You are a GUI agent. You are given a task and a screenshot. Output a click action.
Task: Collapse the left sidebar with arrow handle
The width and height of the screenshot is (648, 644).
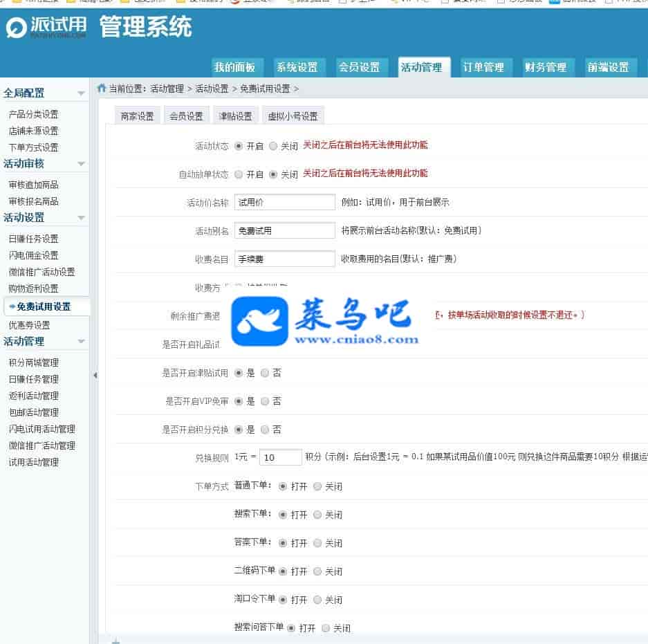point(95,375)
